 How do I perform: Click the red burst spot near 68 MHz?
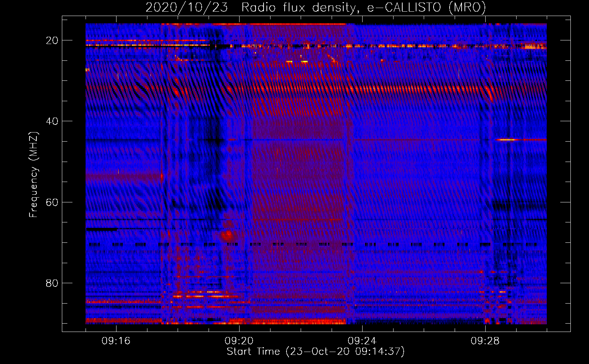[228, 235]
